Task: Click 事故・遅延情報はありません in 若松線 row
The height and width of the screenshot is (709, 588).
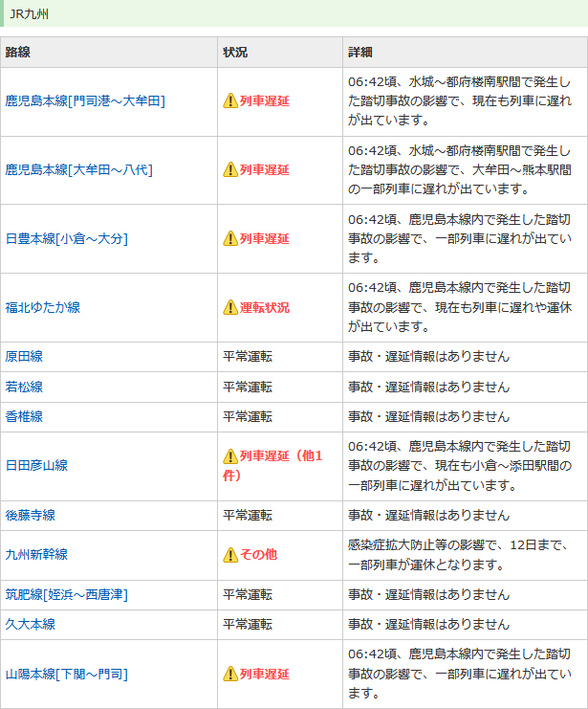Action: tap(429, 387)
